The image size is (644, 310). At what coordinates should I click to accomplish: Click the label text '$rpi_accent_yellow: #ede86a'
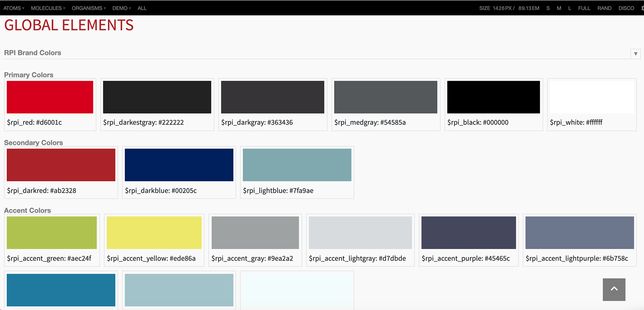click(151, 258)
